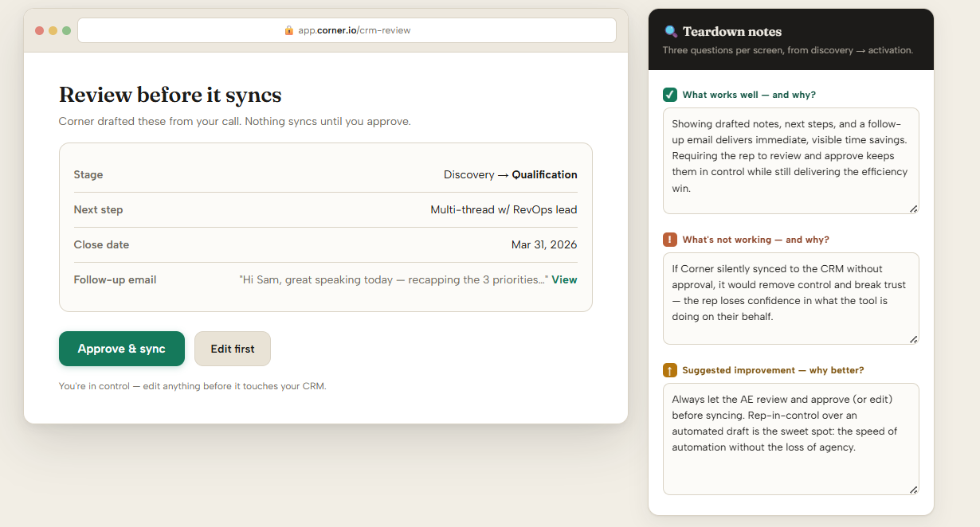Click the Close date row label
The image size is (980, 527).
pos(101,245)
